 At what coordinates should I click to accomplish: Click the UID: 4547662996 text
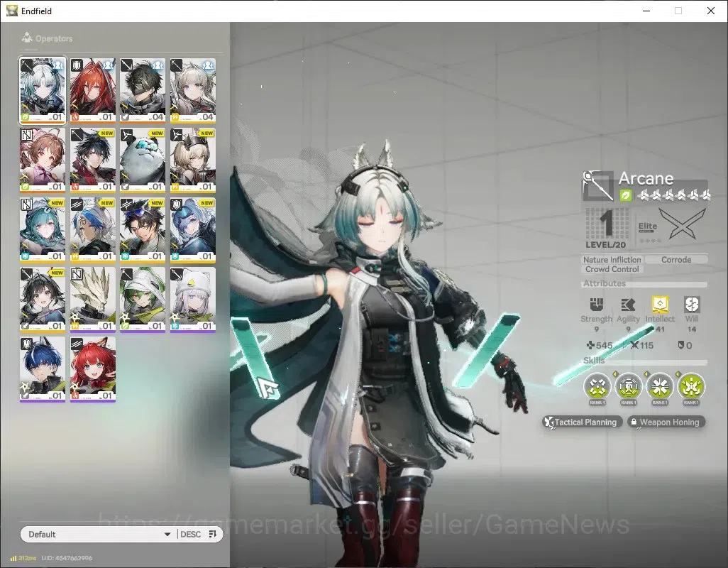click(x=67, y=558)
